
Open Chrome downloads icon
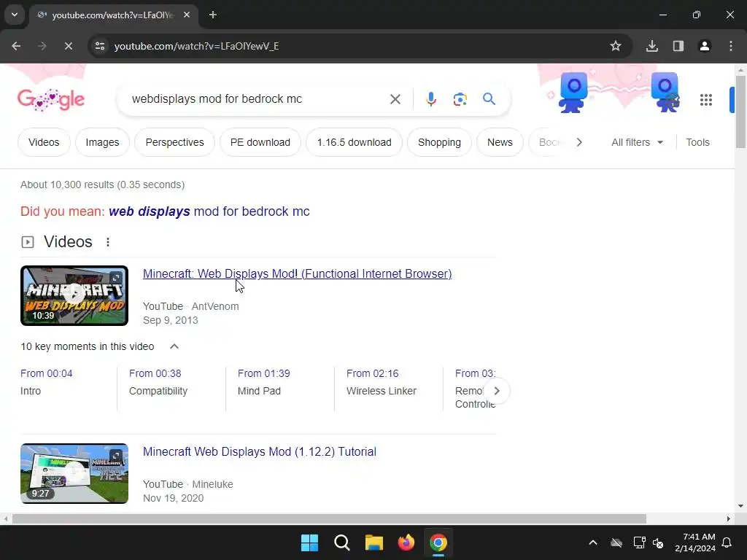(x=652, y=46)
